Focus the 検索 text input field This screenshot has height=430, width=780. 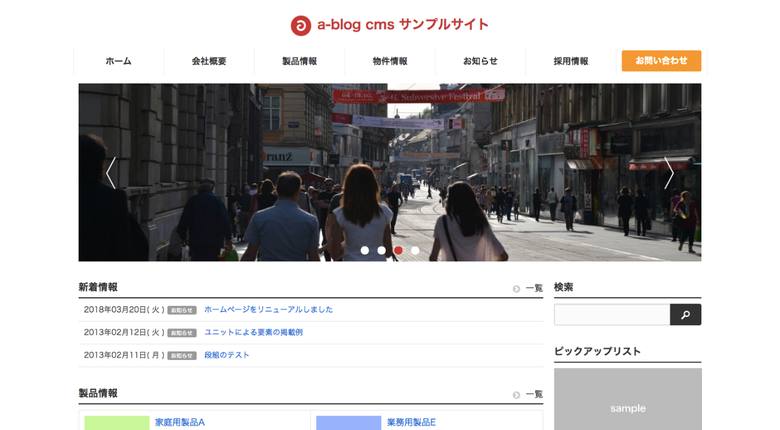tap(612, 315)
